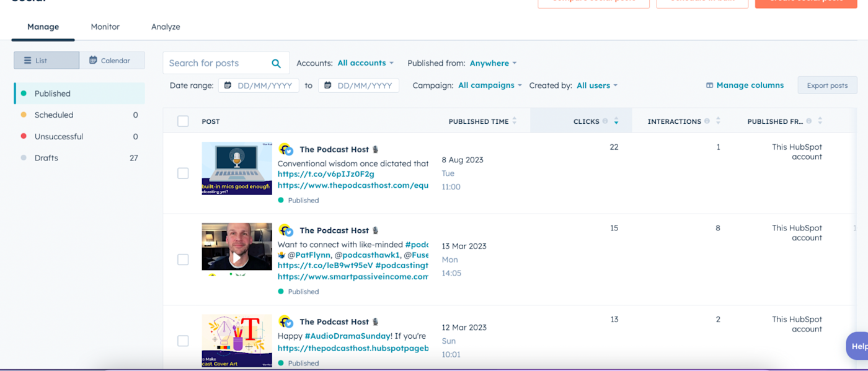
Task: Open the Manage tab
Action: (43, 27)
